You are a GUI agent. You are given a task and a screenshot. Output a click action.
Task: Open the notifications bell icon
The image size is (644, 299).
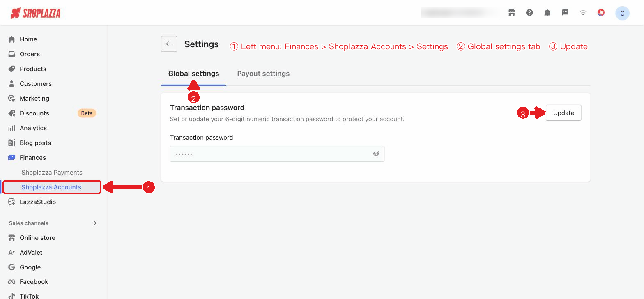pos(547,13)
